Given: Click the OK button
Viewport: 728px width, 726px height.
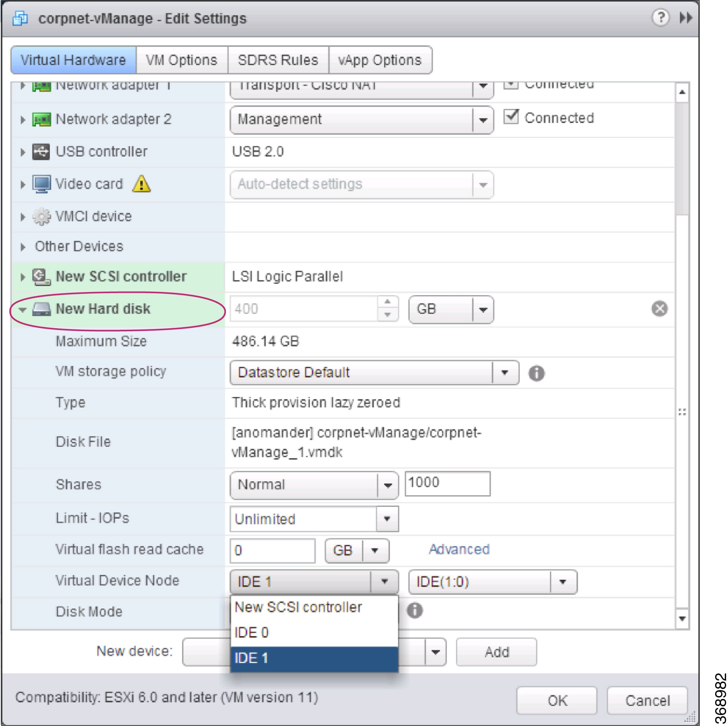Looking at the screenshot, I should tap(556, 700).
